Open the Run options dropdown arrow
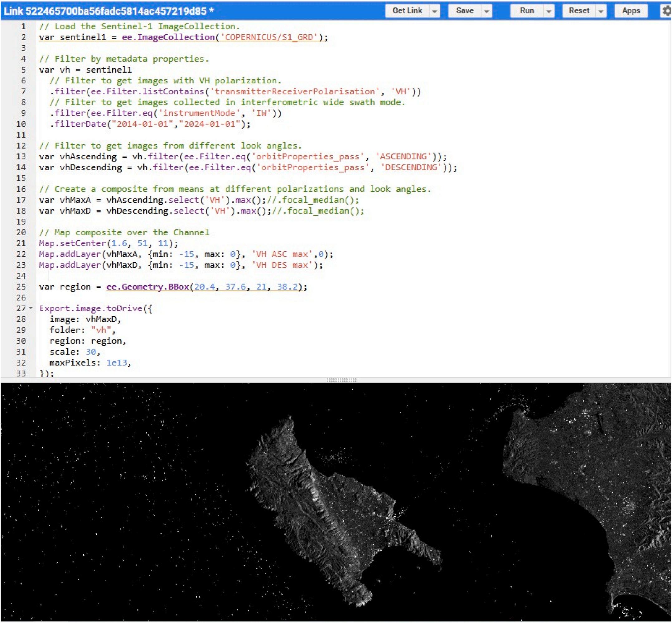Image resolution: width=672 pixels, height=623 pixels. (549, 11)
